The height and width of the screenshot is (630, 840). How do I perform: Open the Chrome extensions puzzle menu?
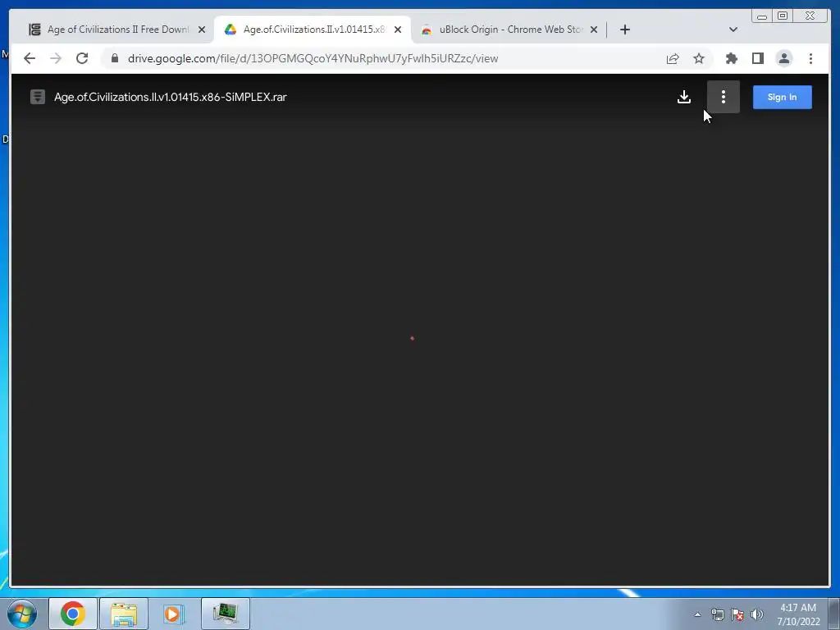coord(731,58)
